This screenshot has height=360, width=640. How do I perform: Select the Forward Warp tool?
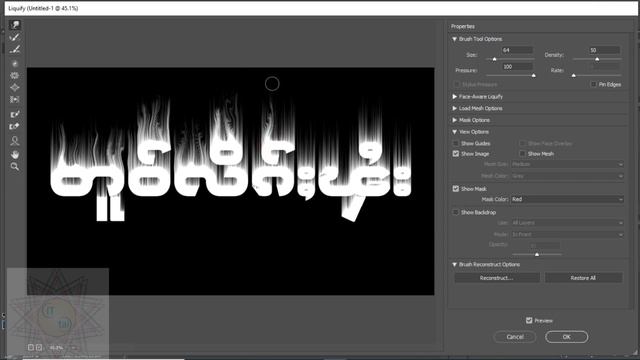(15, 25)
